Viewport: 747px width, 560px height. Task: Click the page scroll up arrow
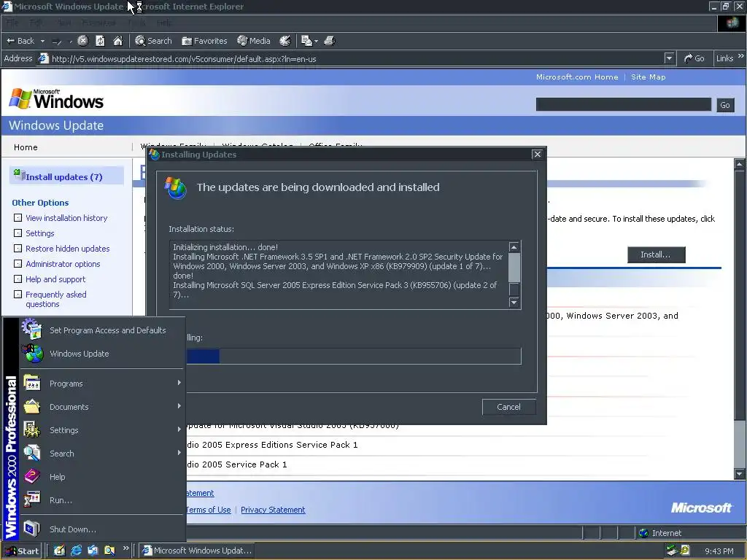tap(739, 164)
